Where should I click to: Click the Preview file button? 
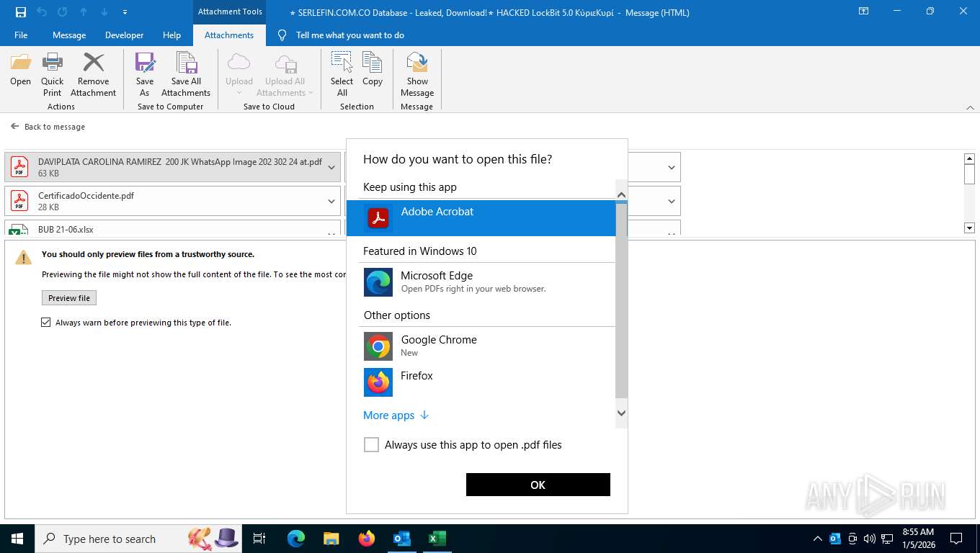[x=69, y=298]
